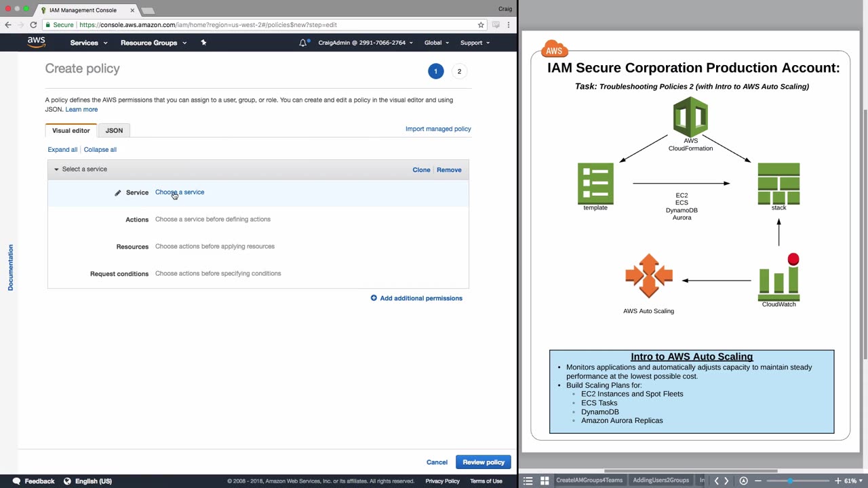868x488 pixels.
Task: Open the Chrome three-dot menu
Action: [x=508, y=25]
